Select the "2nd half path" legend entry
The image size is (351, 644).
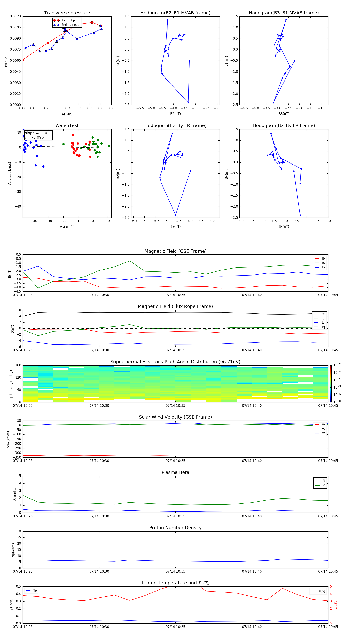(67, 25)
